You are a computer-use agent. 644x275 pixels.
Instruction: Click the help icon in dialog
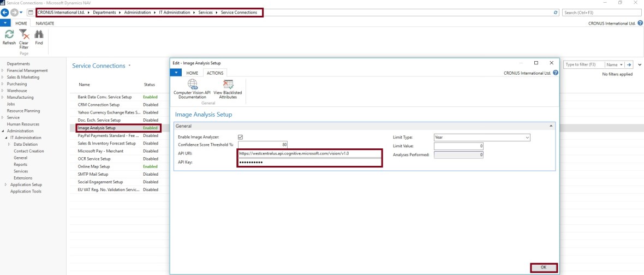tap(555, 73)
